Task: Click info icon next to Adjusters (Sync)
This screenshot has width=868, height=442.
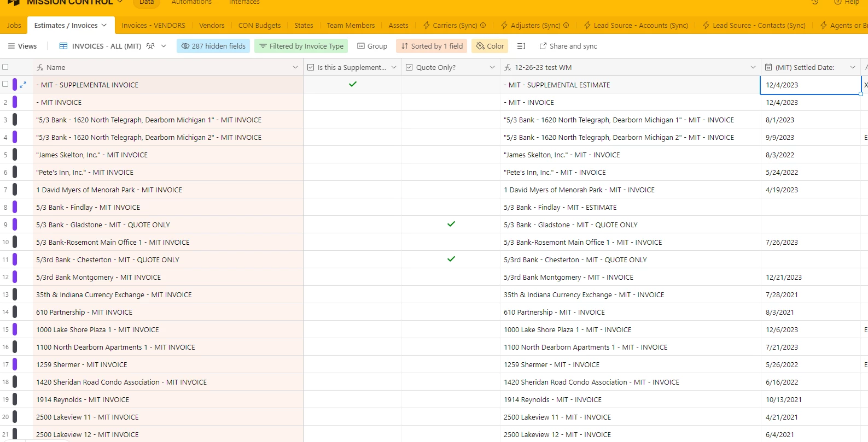Action: point(566,26)
